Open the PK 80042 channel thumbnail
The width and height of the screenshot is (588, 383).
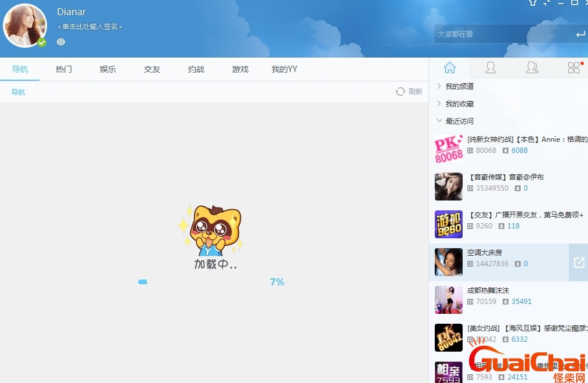tap(449, 338)
